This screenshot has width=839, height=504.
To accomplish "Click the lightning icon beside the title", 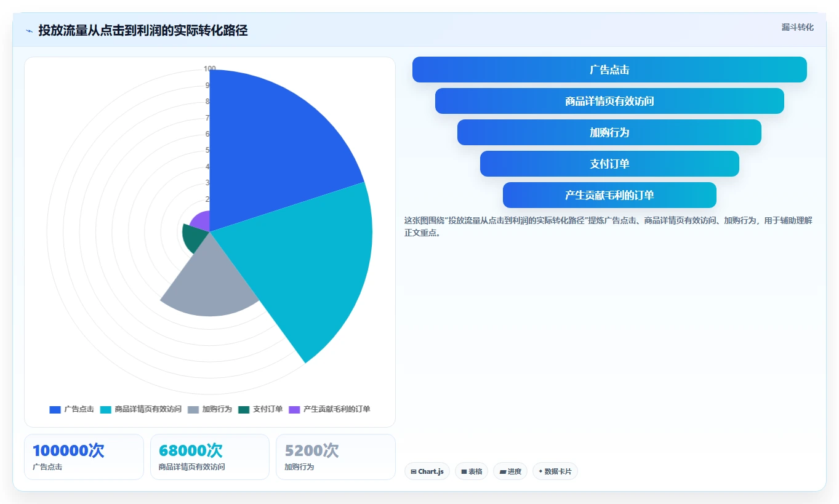I will click(x=30, y=31).
